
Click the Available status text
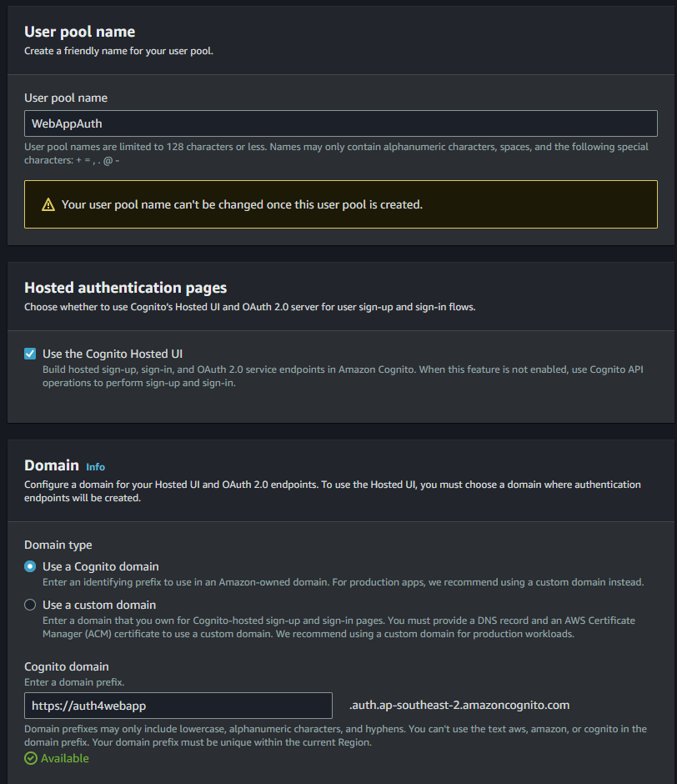click(64, 758)
